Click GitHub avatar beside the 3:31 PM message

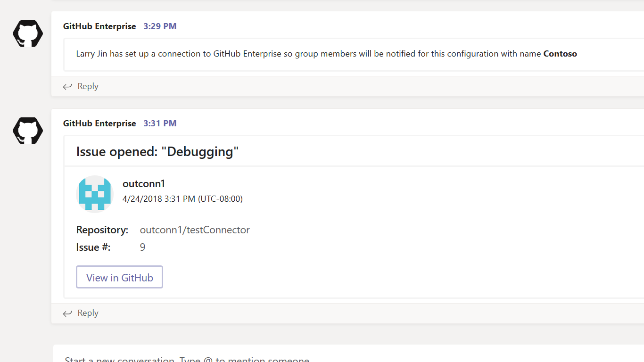point(28,131)
